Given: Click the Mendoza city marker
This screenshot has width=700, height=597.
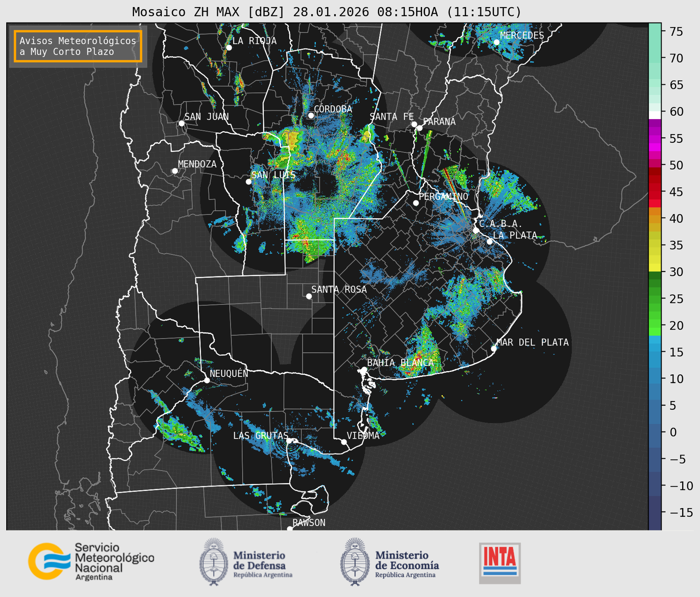Looking at the screenshot, I should click(175, 171).
